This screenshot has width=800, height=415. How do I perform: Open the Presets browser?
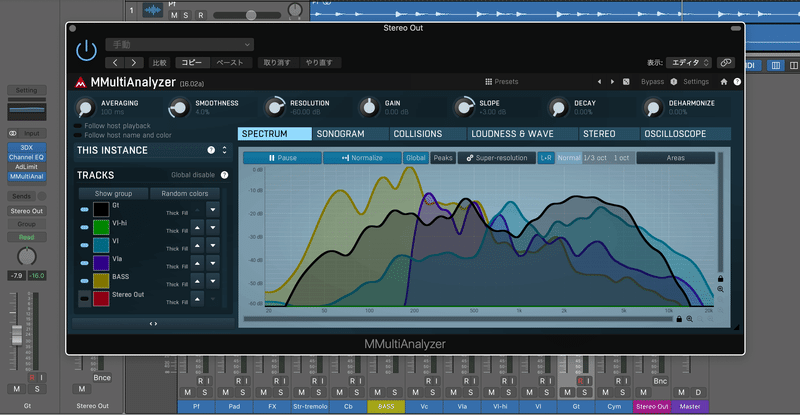[502, 82]
